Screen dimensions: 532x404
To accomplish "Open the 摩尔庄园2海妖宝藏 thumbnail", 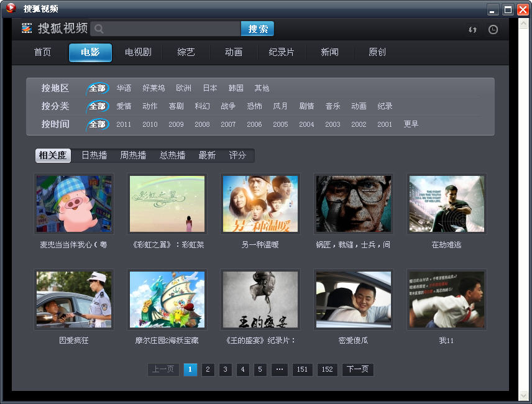I will pyautogui.click(x=167, y=300).
